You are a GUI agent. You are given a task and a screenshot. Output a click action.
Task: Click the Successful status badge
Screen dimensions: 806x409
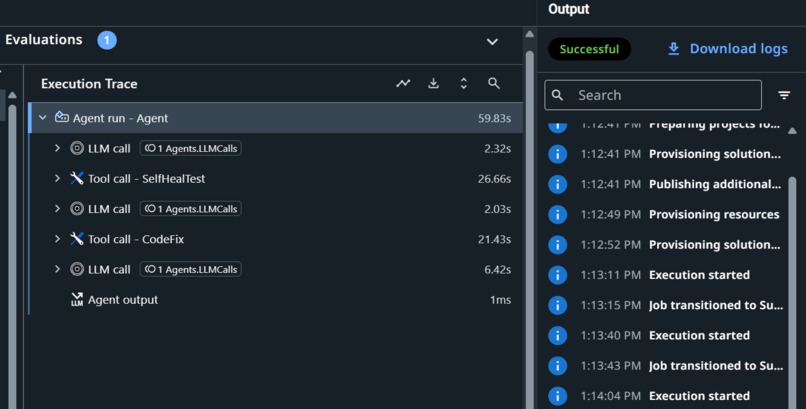click(x=589, y=49)
